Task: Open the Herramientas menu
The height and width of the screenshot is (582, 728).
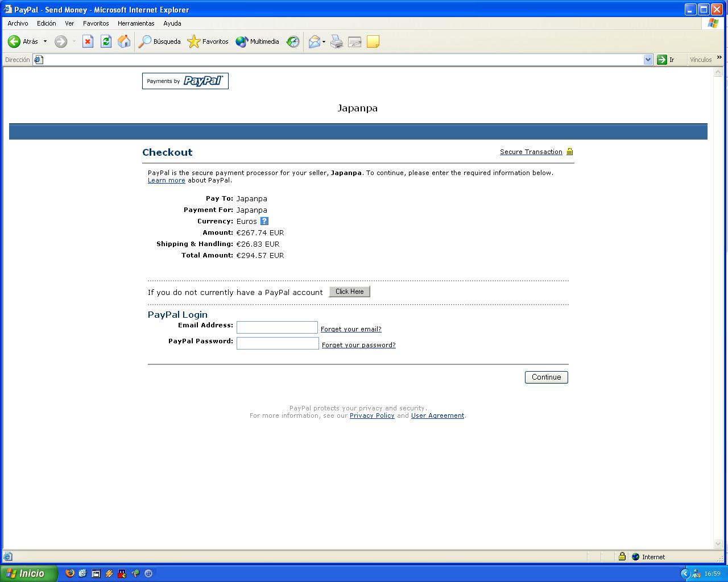Action: coord(136,23)
